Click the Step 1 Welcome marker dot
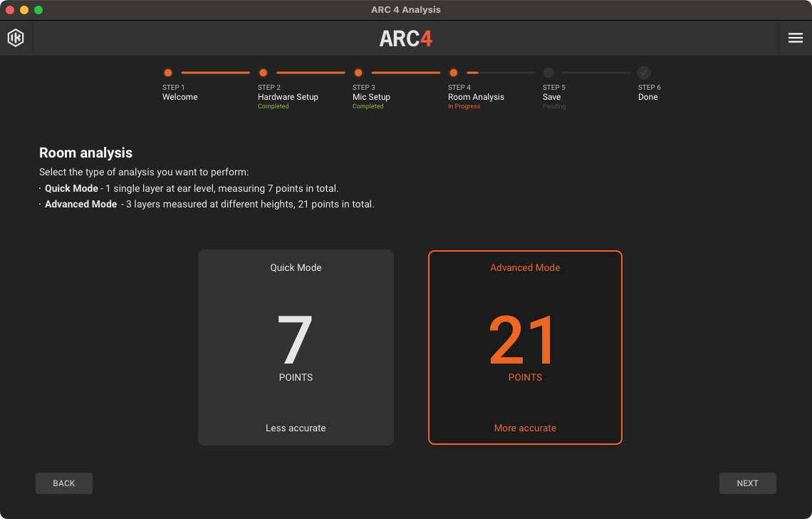The width and height of the screenshot is (812, 519). (168, 73)
